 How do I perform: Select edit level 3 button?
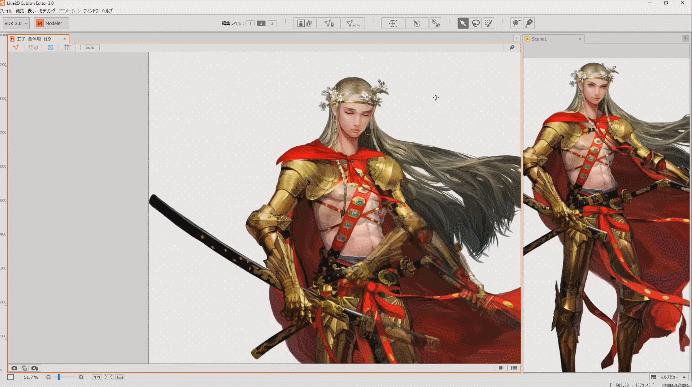[272, 23]
